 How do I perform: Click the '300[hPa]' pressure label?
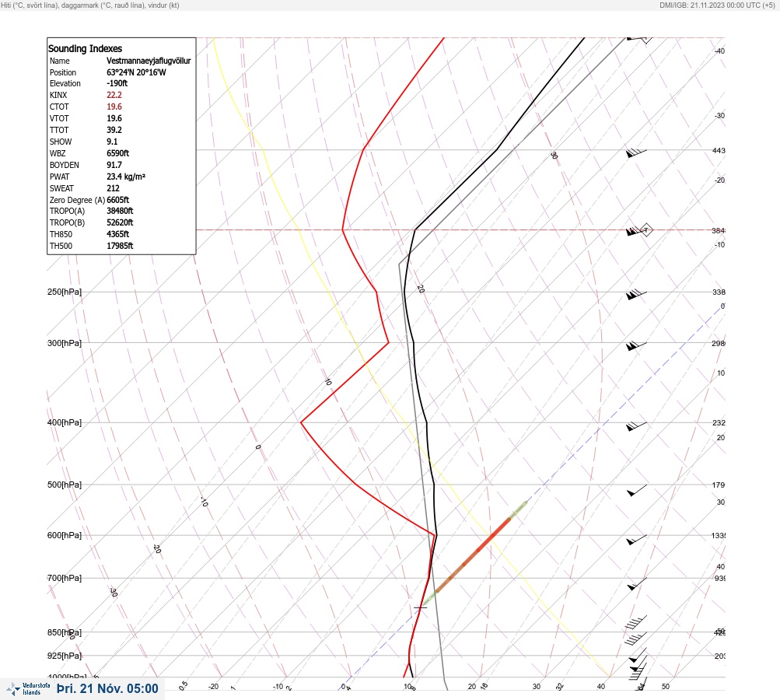65,343
